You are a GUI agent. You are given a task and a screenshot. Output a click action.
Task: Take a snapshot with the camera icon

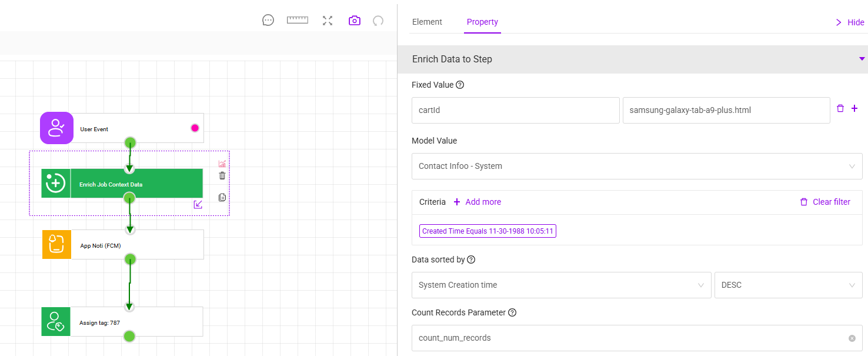pos(354,21)
